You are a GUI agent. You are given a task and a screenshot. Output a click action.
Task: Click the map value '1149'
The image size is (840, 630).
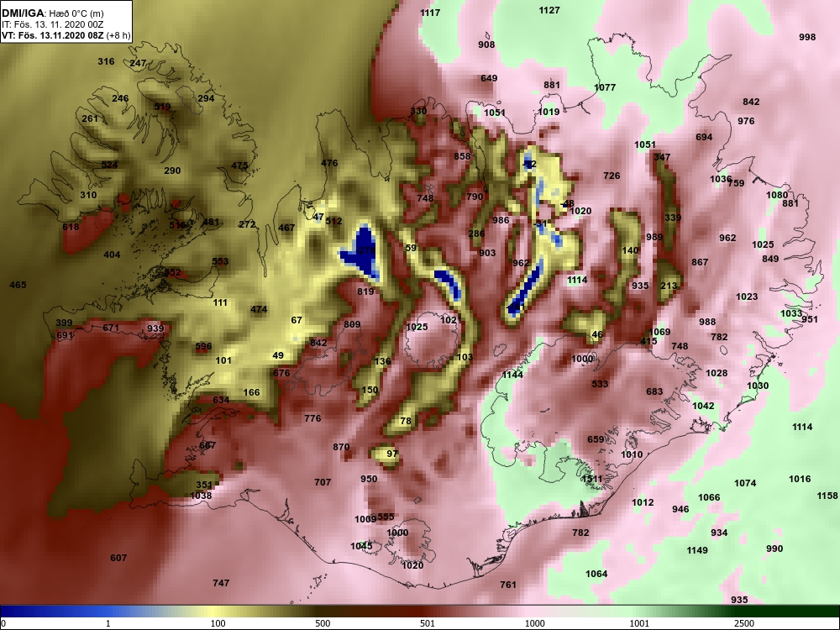point(697,550)
